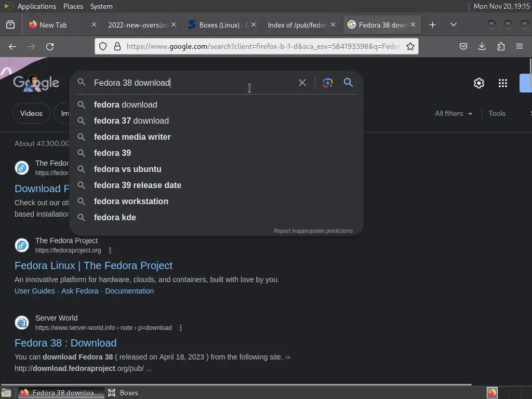Open the System menu

[x=101, y=6]
